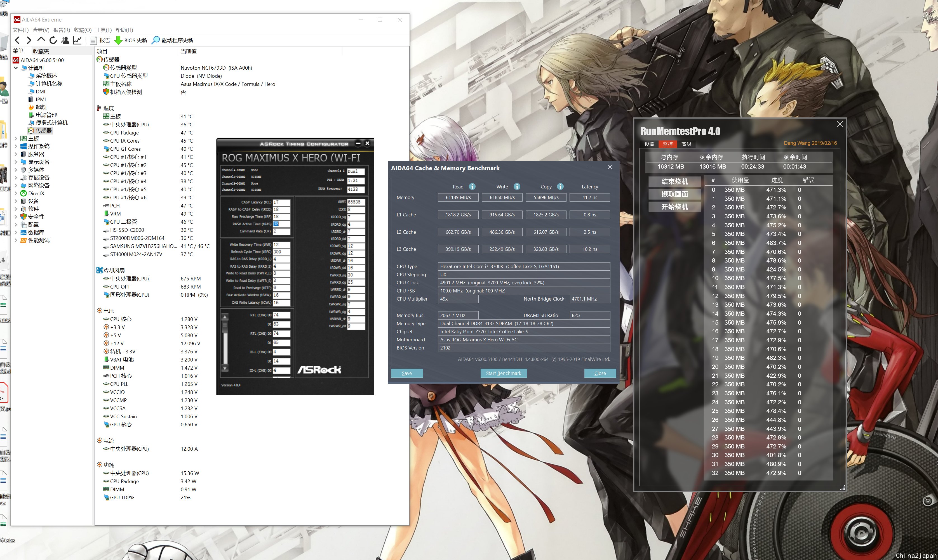Click the Read info icon in benchmark
Image resolution: width=938 pixels, height=560 pixels.
click(x=472, y=186)
